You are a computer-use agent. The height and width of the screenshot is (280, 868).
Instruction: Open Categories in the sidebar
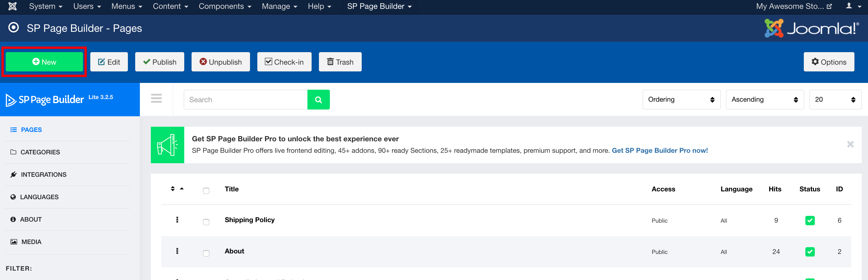(x=35, y=152)
